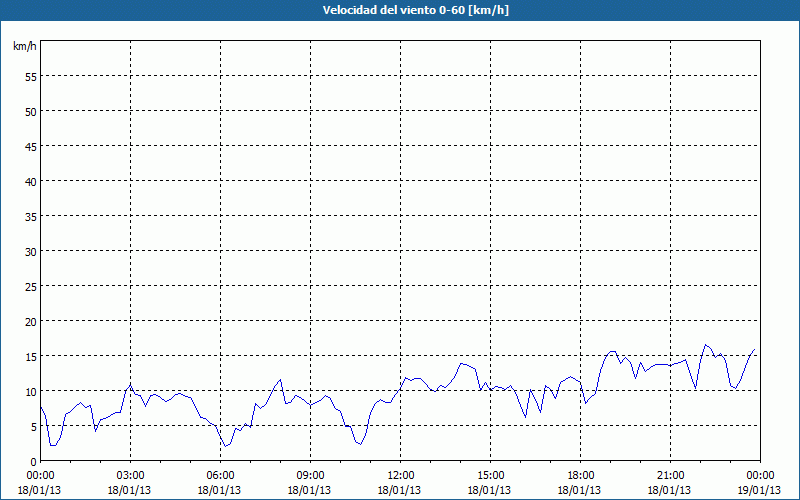Click the 21:00 time axis label
The height and width of the screenshot is (500, 800).
(670, 476)
